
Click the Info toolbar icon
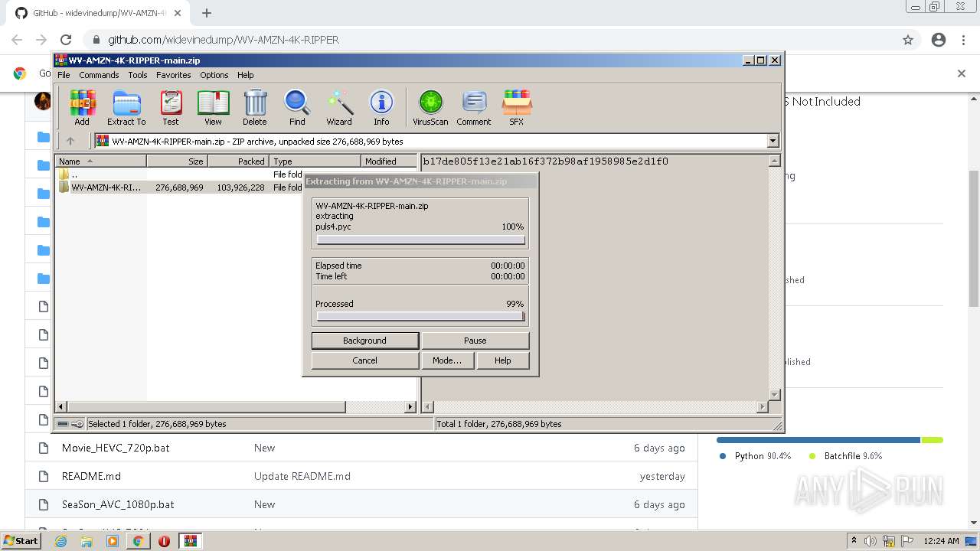[x=381, y=107]
